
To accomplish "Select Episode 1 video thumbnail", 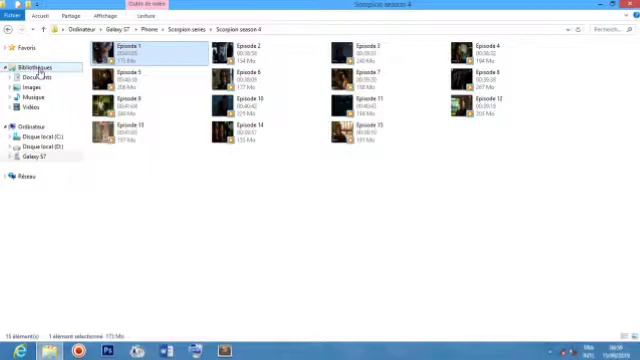I will point(103,53).
